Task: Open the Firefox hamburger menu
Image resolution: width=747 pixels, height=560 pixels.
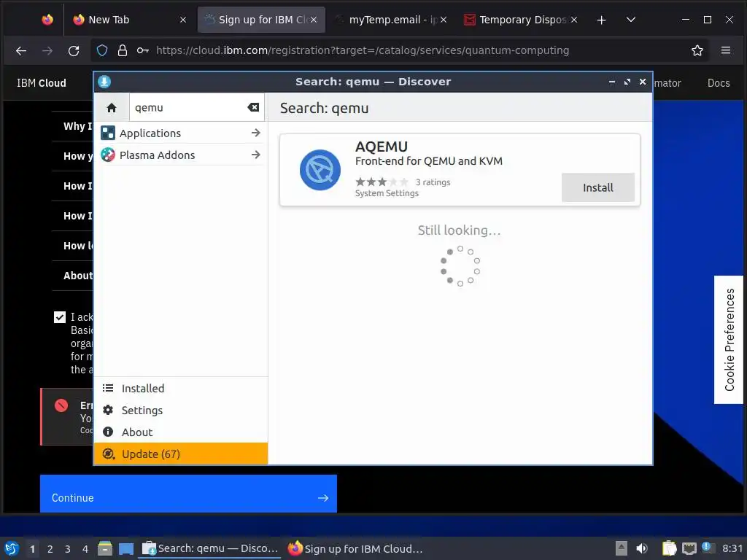Action: pyautogui.click(x=726, y=50)
